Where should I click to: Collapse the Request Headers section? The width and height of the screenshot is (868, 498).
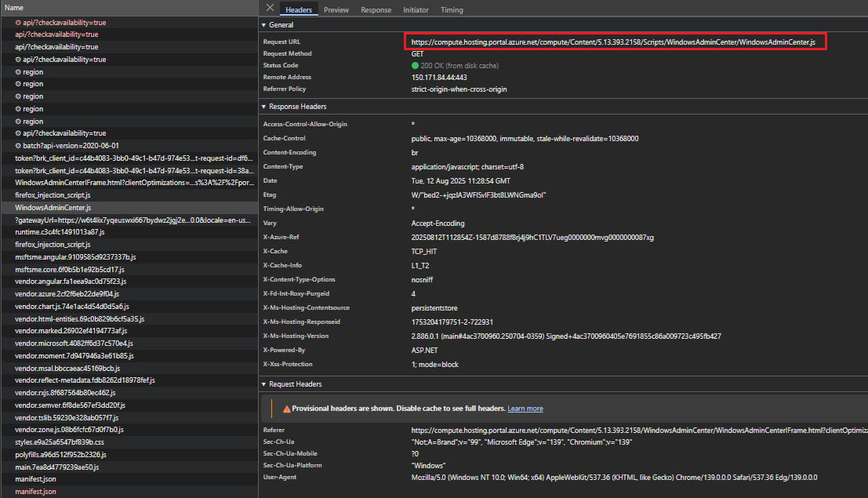coord(264,384)
